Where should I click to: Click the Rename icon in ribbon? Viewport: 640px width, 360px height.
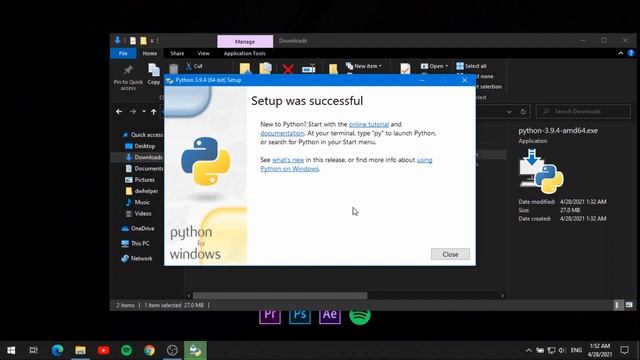point(309,69)
